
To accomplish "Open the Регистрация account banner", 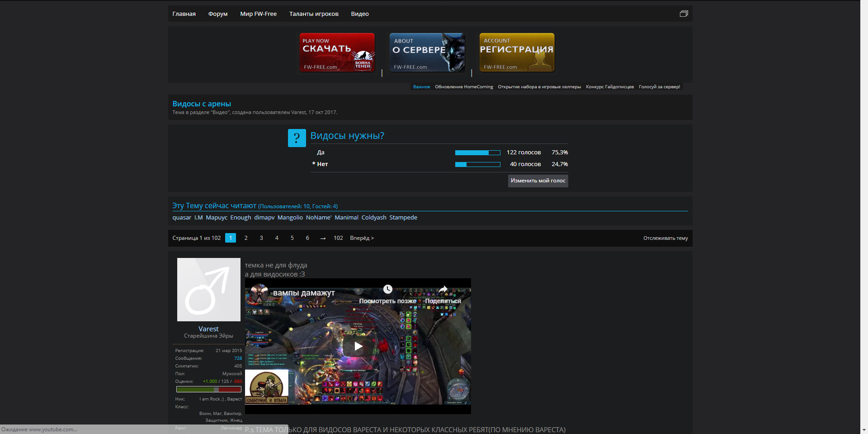I will [517, 52].
